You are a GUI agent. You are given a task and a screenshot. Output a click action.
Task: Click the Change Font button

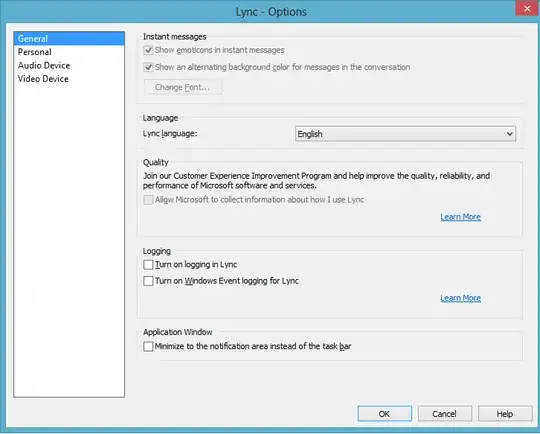click(x=183, y=87)
